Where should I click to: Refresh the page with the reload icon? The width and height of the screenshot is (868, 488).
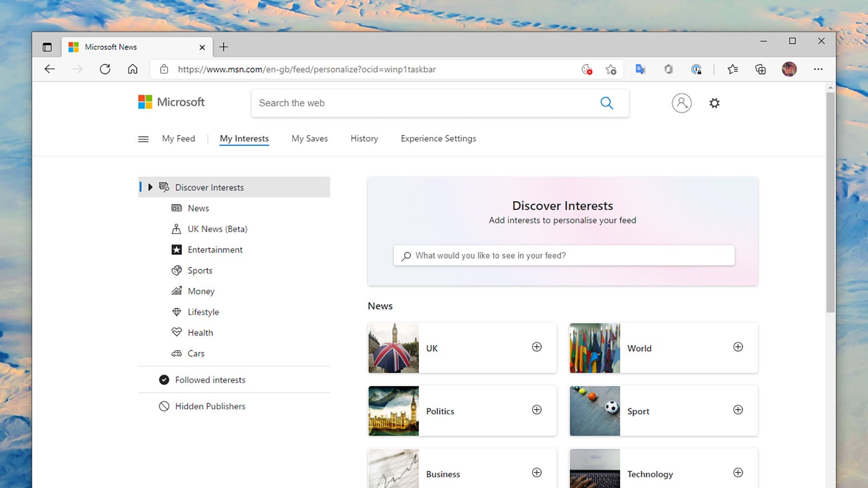105,69
